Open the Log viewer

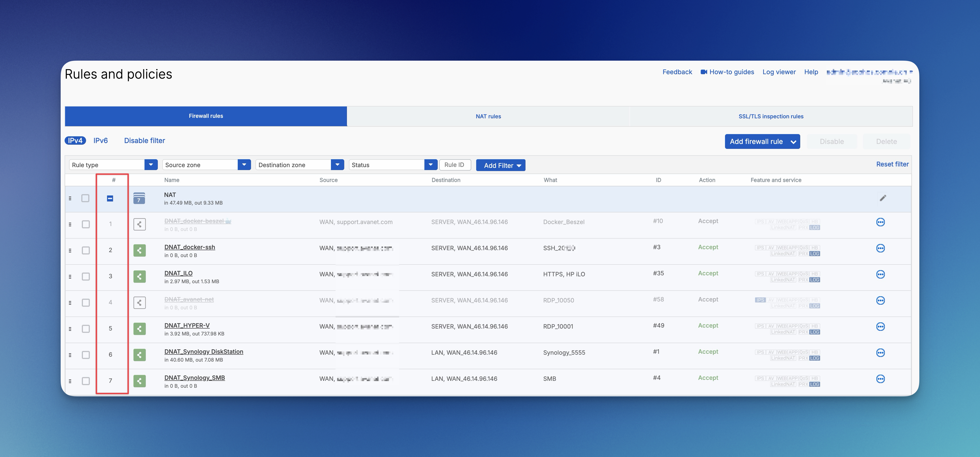point(779,72)
